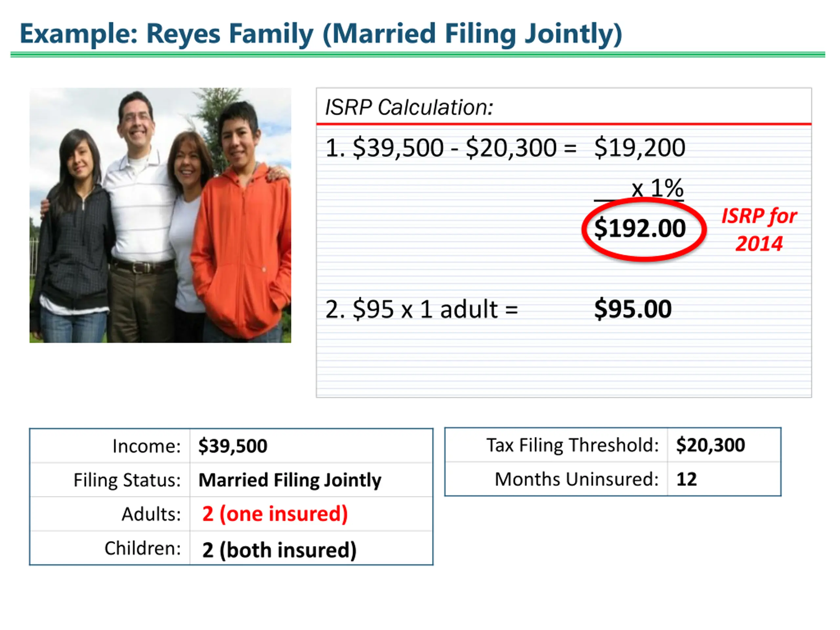Select the '$39,500 - $20,300 =' equation text
This screenshot has height=630, width=840.
[464, 148]
